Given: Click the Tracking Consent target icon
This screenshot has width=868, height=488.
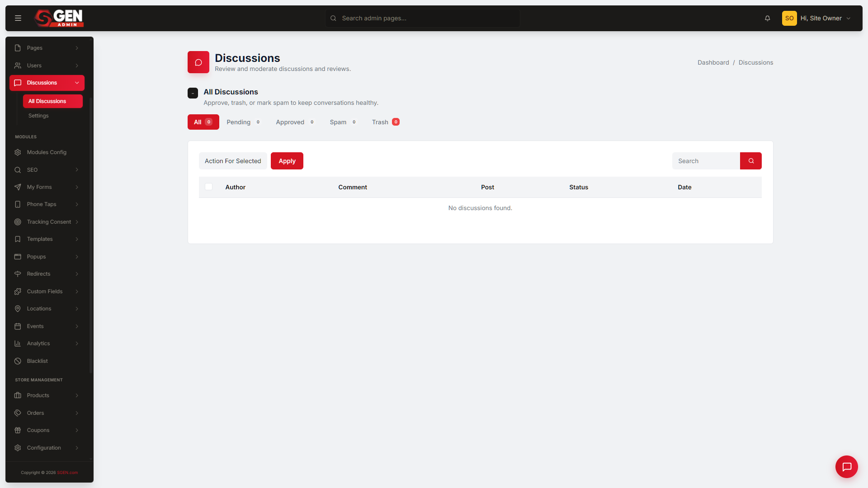Looking at the screenshot, I should (x=18, y=222).
